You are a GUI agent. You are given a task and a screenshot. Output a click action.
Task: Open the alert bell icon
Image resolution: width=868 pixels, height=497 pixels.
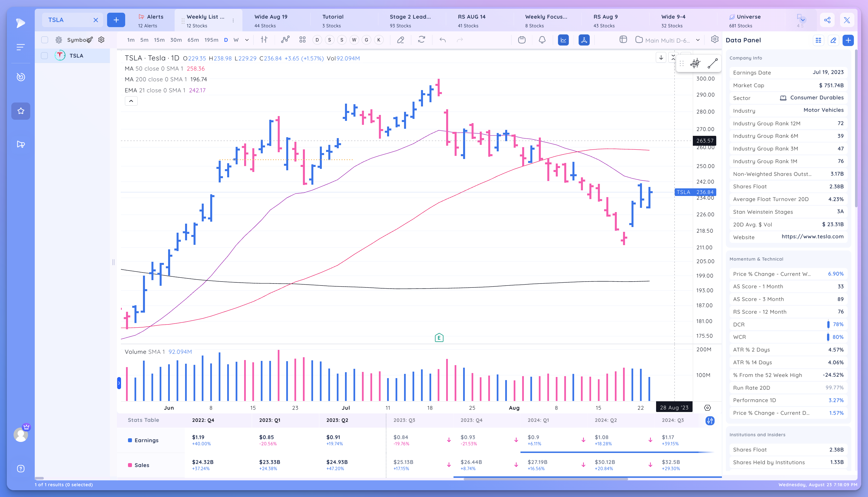point(542,40)
